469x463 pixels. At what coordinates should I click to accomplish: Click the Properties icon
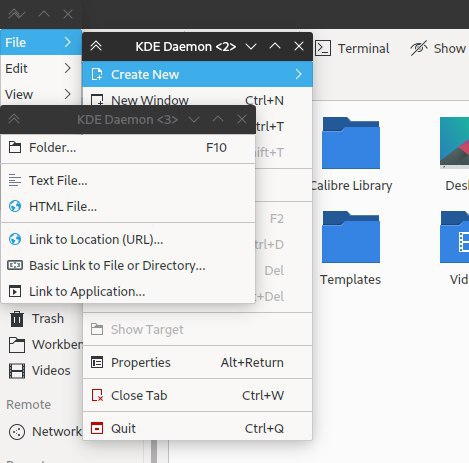click(97, 362)
